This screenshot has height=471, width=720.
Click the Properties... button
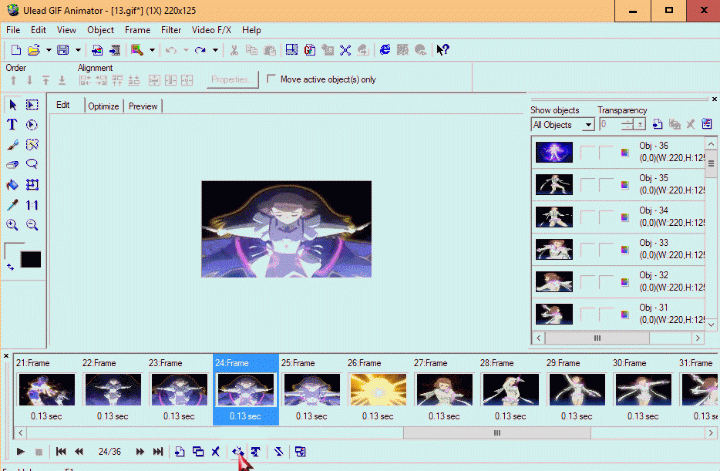(232, 79)
